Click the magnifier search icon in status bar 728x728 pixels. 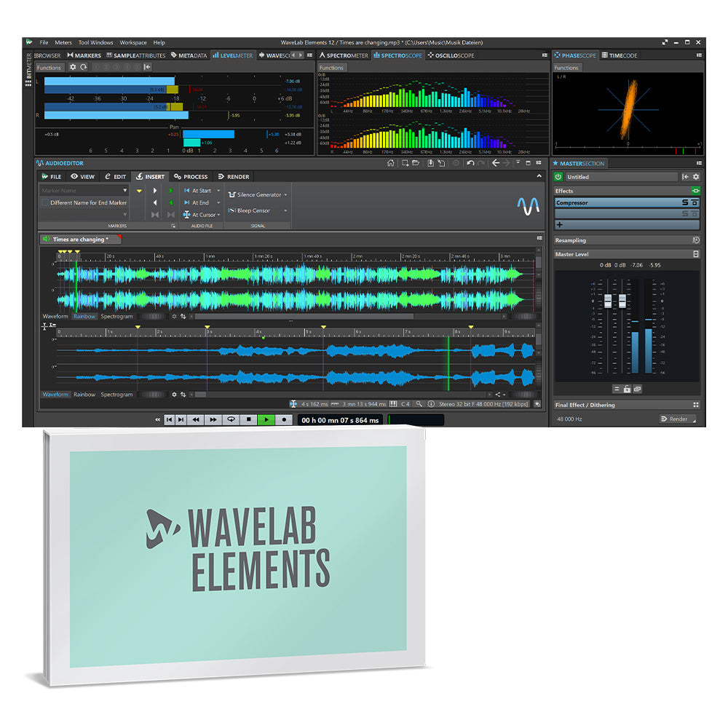pos(419,402)
